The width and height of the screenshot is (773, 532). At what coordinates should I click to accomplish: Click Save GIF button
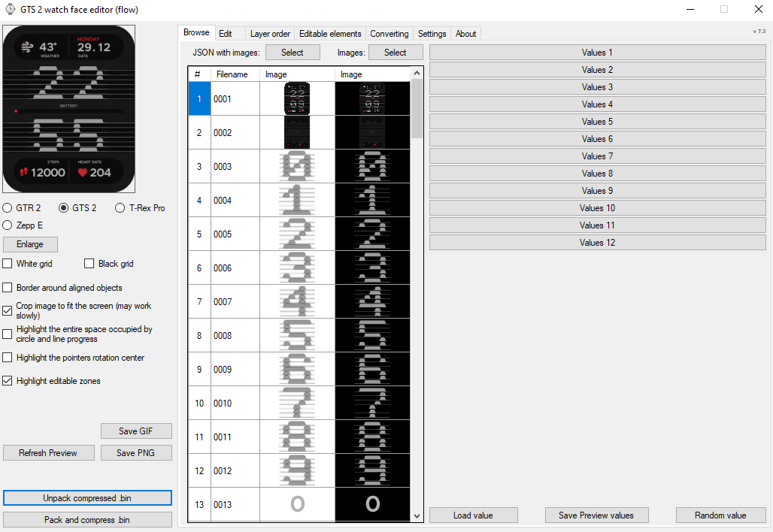coord(137,431)
